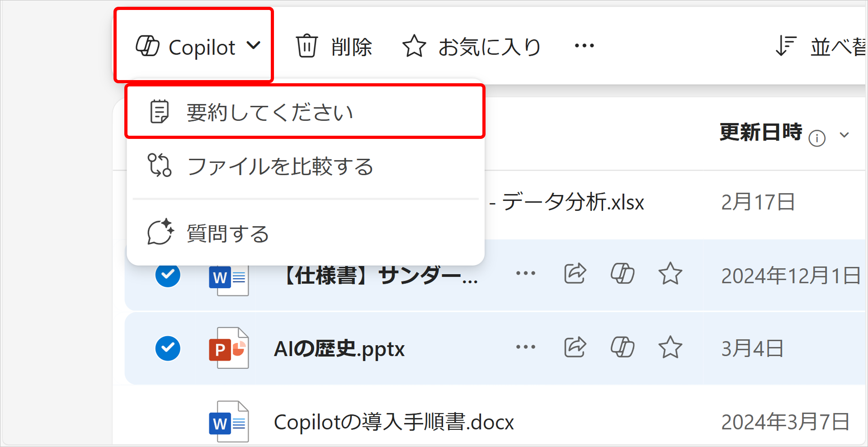Open Copilotの導入手順書.docx
This screenshot has height=447, width=868.
click(394, 422)
